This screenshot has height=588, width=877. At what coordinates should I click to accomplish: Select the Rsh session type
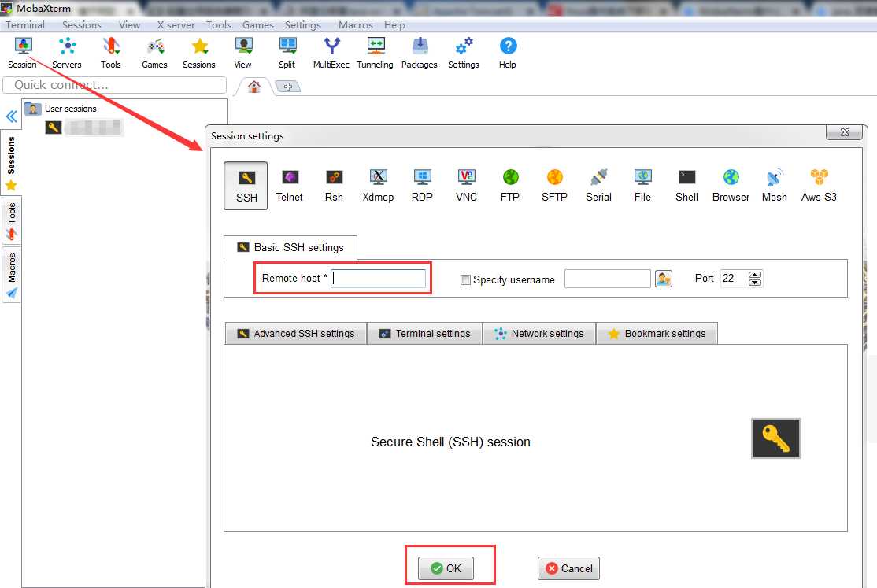334,186
